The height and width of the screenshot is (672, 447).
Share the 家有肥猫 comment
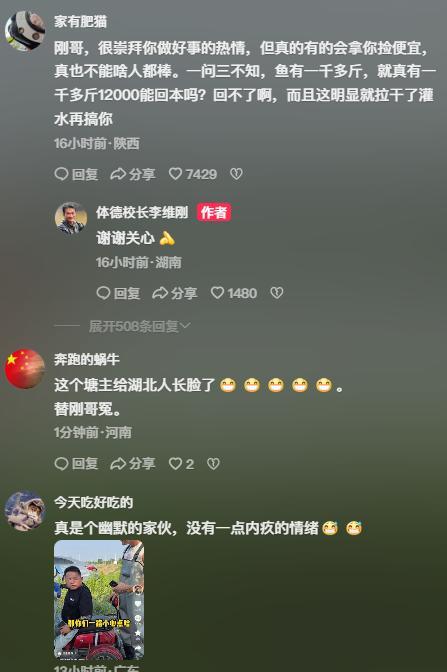133,174
